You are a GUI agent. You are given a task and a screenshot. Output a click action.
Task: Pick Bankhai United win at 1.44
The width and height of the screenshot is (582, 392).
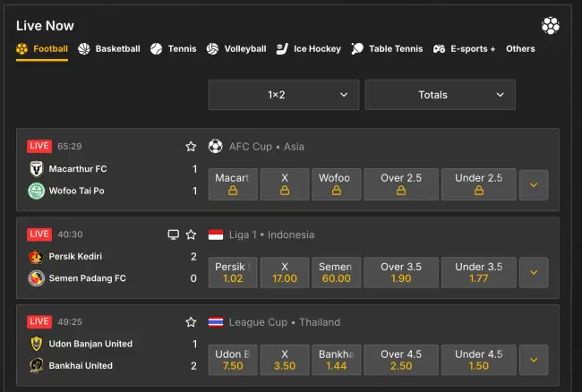pos(337,360)
